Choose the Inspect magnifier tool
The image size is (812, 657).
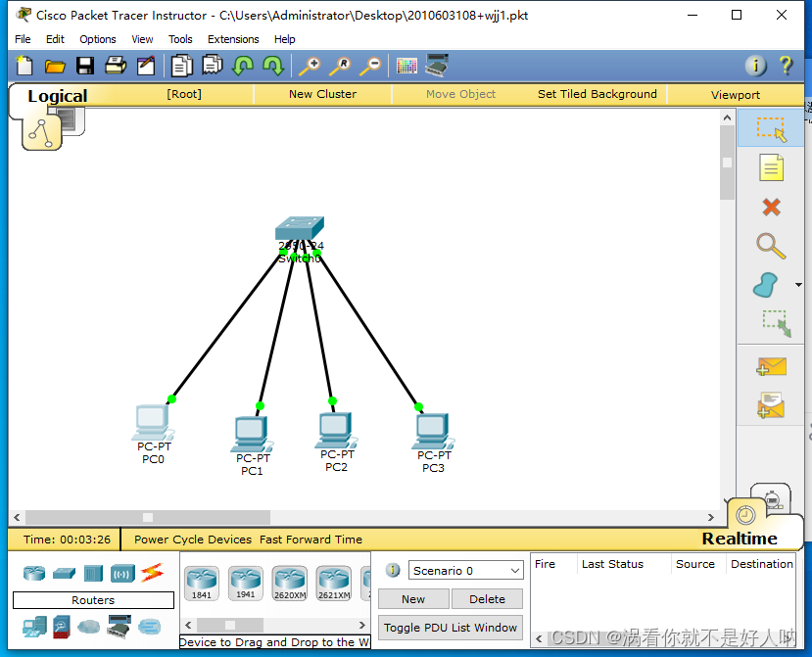[x=771, y=246]
